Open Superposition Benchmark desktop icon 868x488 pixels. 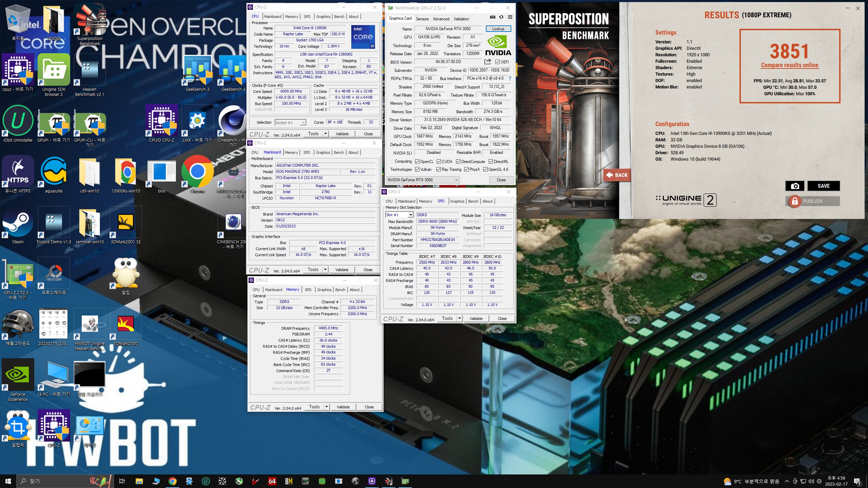(x=90, y=24)
